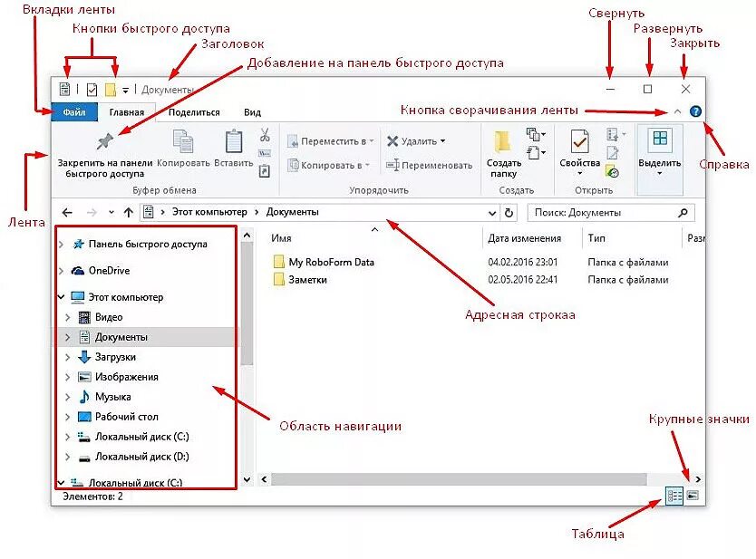756x559 pixels.
Task: Sort by the Дата изменения column header
Action: (x=525, y=238)
